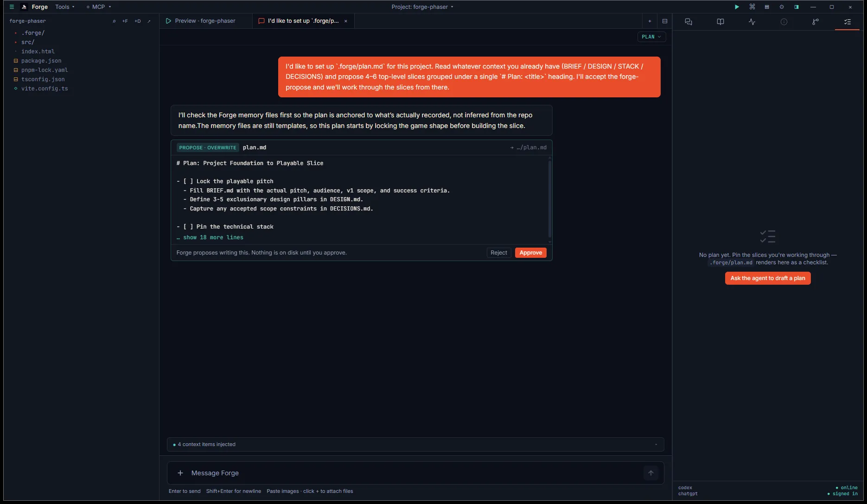Open the command palette icon
Viewport: 867px width, 504px height.
tap(752, 7)
